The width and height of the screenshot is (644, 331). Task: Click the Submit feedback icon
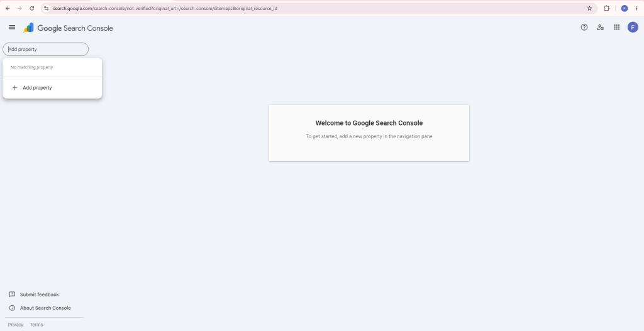(12, 295)
